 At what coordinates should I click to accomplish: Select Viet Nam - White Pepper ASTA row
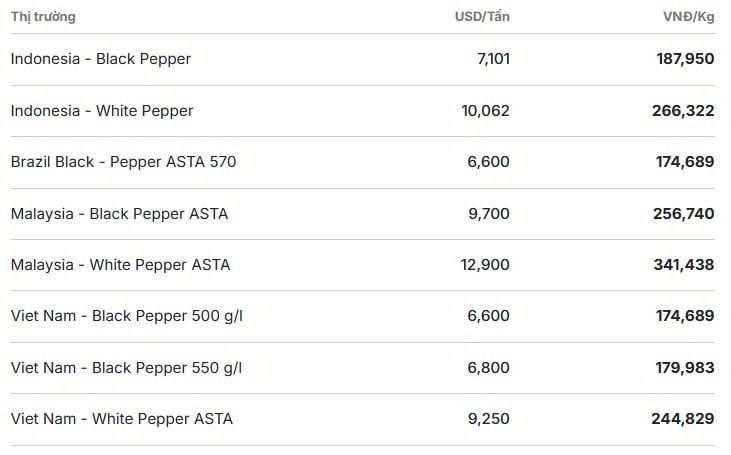coord(363,419)
